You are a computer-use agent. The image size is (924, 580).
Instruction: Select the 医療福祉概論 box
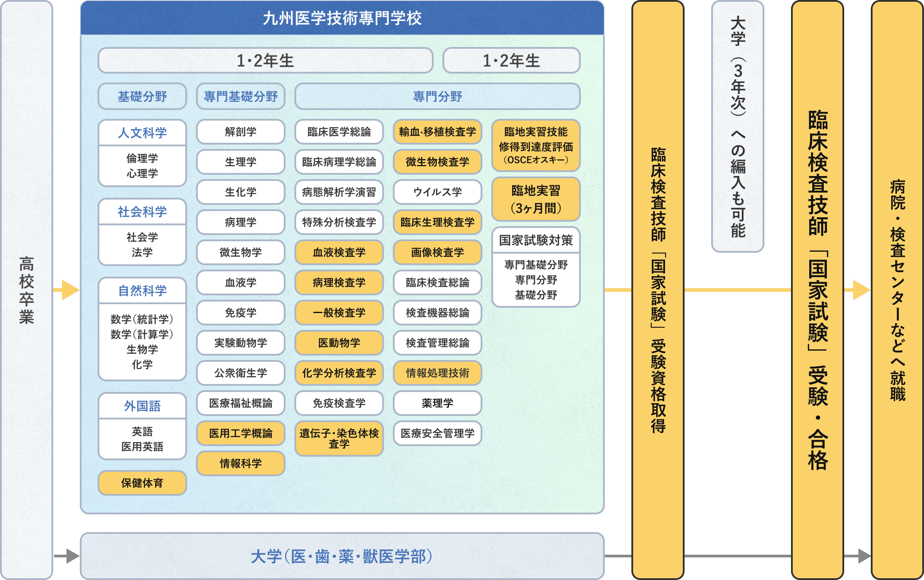click(241, 403)
